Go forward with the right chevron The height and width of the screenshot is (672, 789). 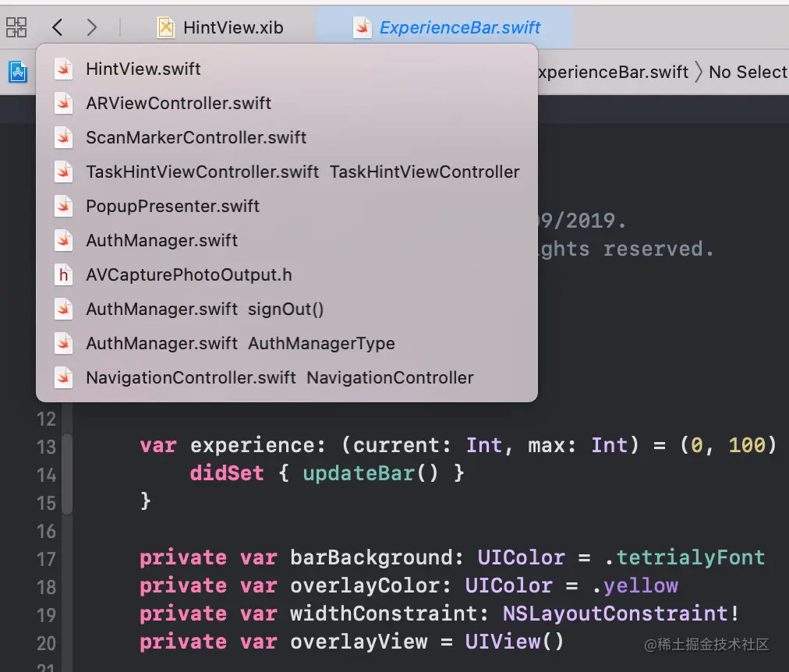(91, 27)
